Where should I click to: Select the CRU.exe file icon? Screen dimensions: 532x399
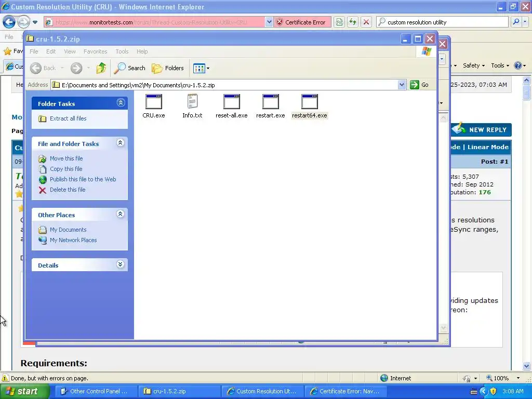[x=154, y=102]
